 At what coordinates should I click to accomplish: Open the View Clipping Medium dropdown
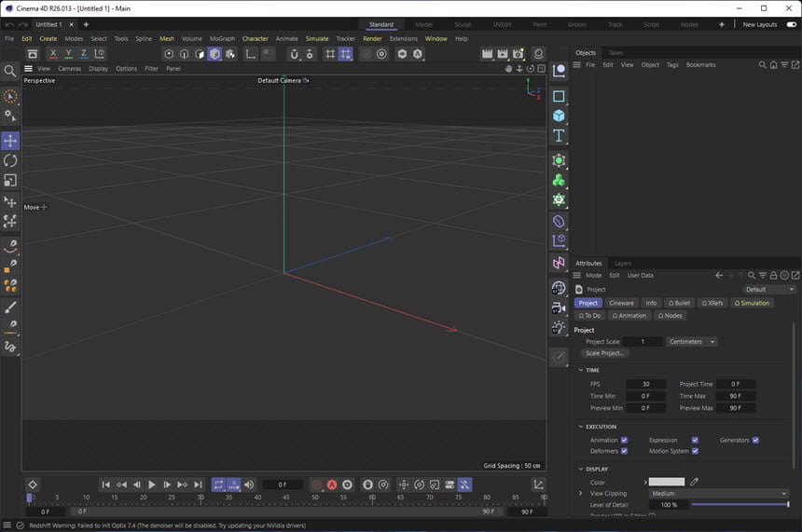pyautogui.click(x=719, y=493)
